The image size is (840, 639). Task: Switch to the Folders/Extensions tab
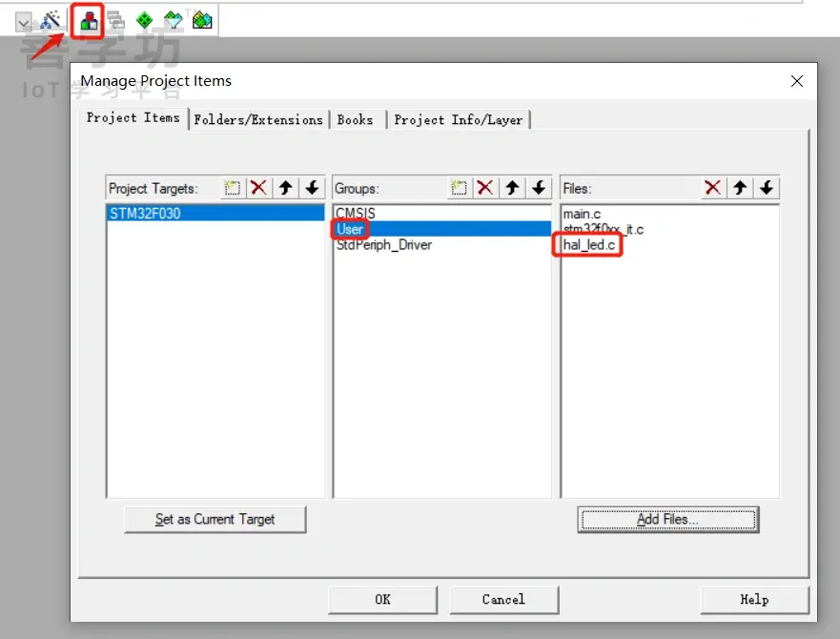coord(257,119)
